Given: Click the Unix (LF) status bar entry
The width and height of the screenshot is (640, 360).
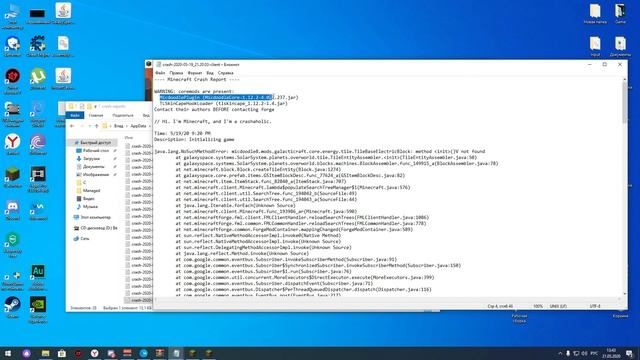Looking at the screenshot, I should (x=558, y=306).
